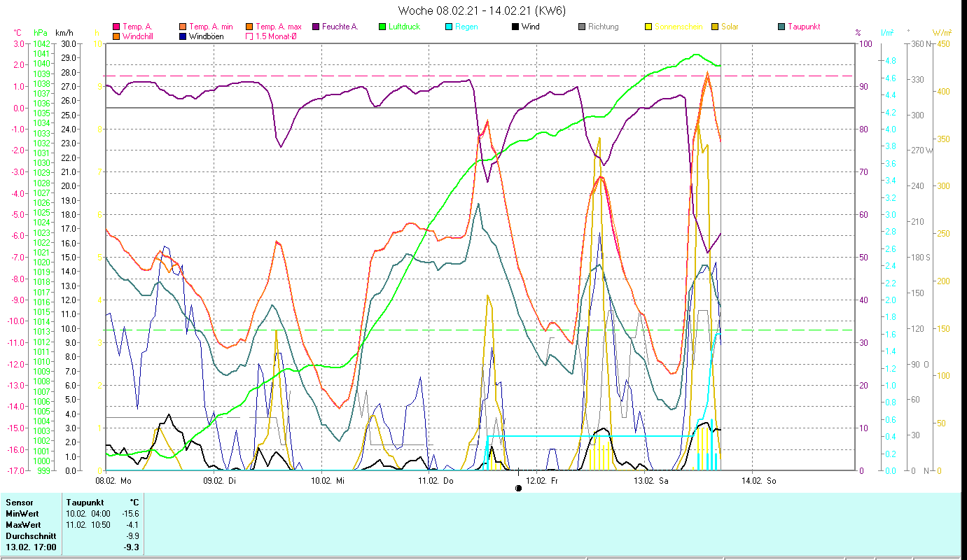
Task: Click the purple Feuchte A. legend swatch
Action: [315, 27]
